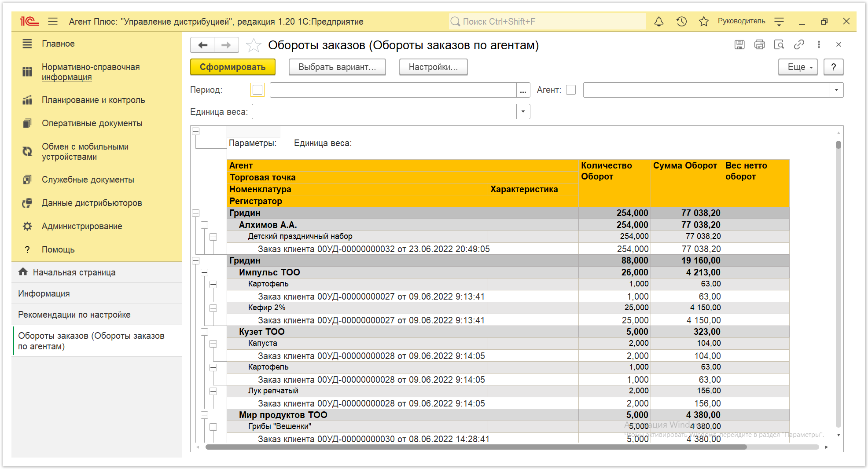Click the Сформировать button
868x469 pixels.
coord(233,67)
